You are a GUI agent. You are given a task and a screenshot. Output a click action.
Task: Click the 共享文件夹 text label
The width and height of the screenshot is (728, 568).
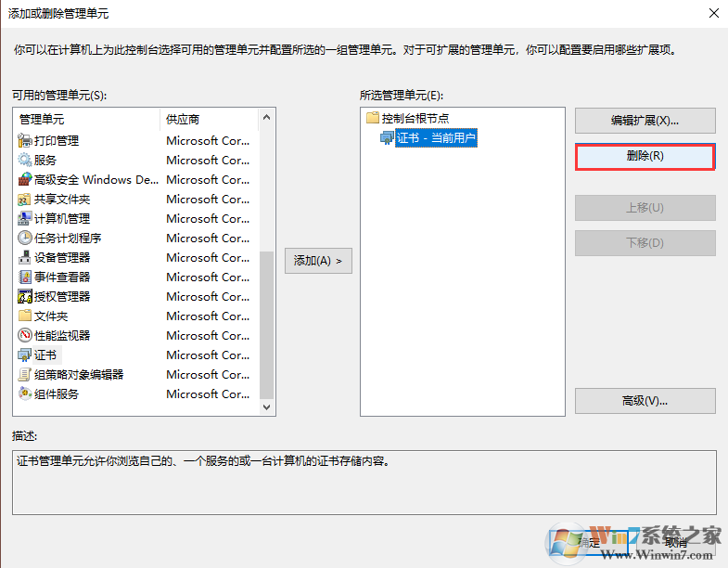coord(62,199)
